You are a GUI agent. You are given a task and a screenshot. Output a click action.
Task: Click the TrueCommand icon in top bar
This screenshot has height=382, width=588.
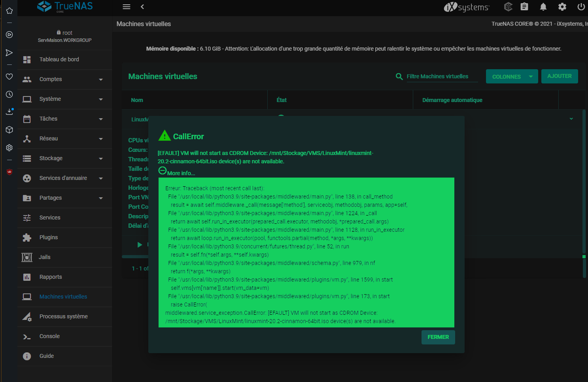[509, 7]
